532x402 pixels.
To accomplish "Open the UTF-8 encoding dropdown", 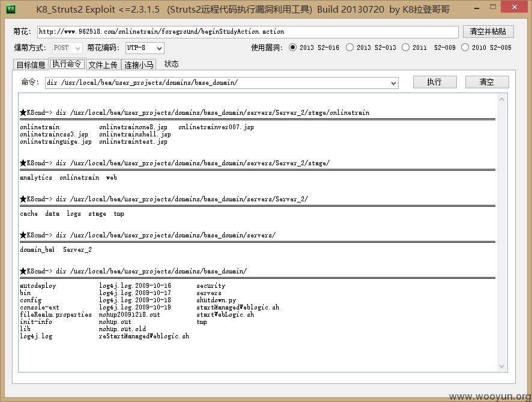I will tap(145, 48).
